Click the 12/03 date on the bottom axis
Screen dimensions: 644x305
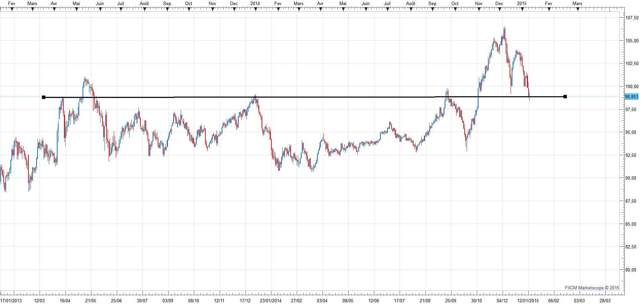coord(39,301)
